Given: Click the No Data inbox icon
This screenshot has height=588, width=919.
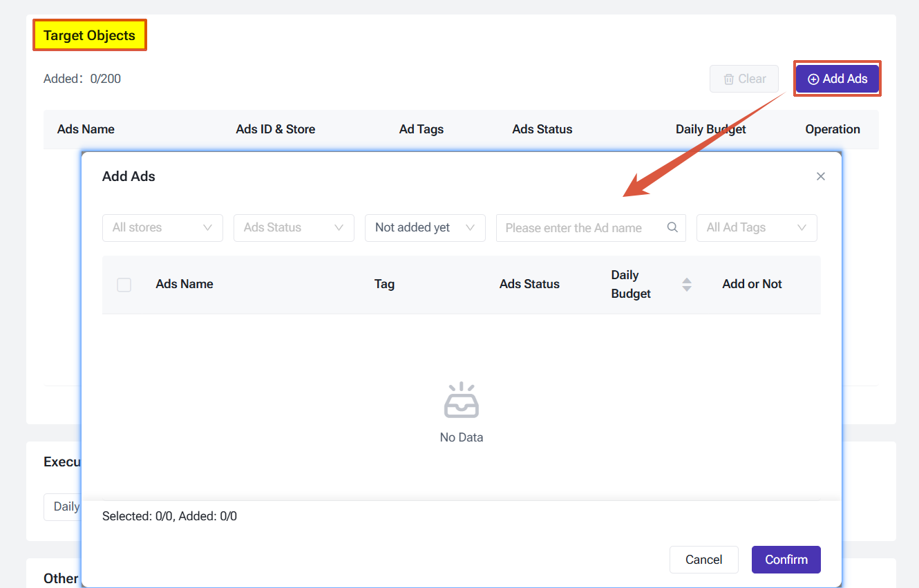Looking at the screenshot, I should coord(461,400).
